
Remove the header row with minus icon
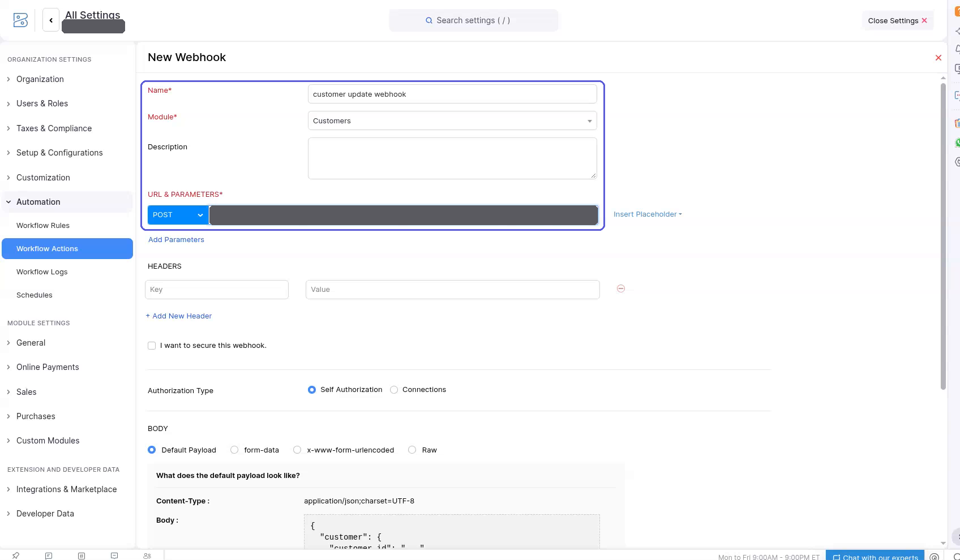coord(621,288)
